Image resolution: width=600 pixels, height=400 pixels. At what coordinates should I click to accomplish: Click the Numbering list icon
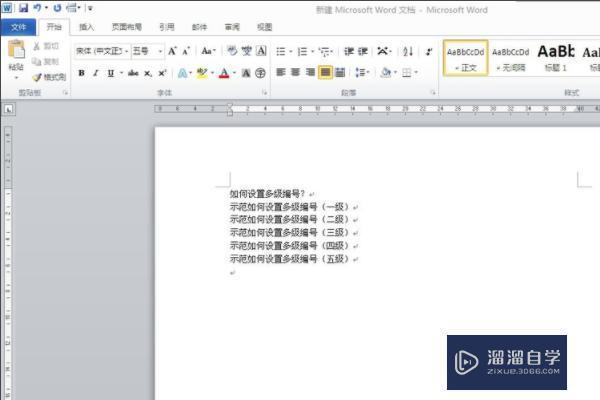point(302,51)
